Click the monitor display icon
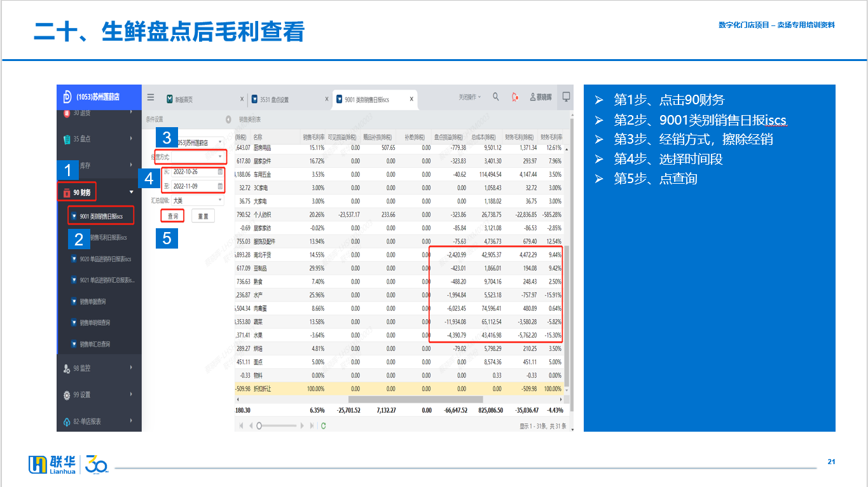868x487 pixels. coord(566,97)
